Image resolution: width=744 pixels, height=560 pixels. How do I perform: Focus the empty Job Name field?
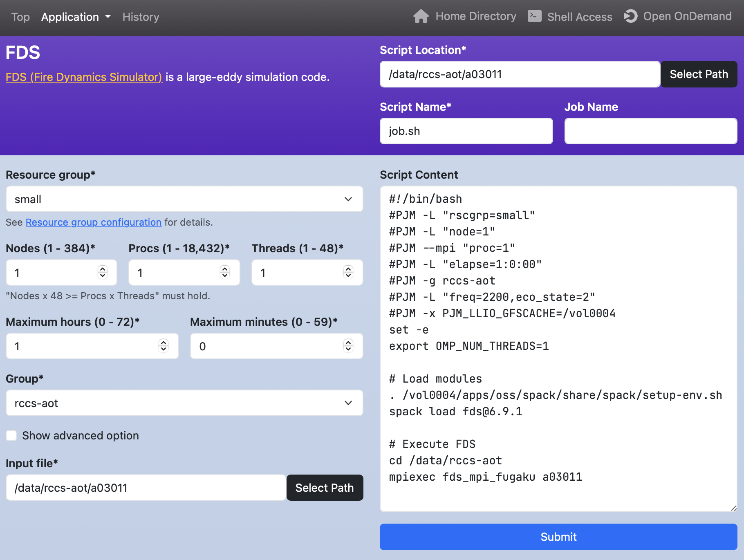point(651,131)
